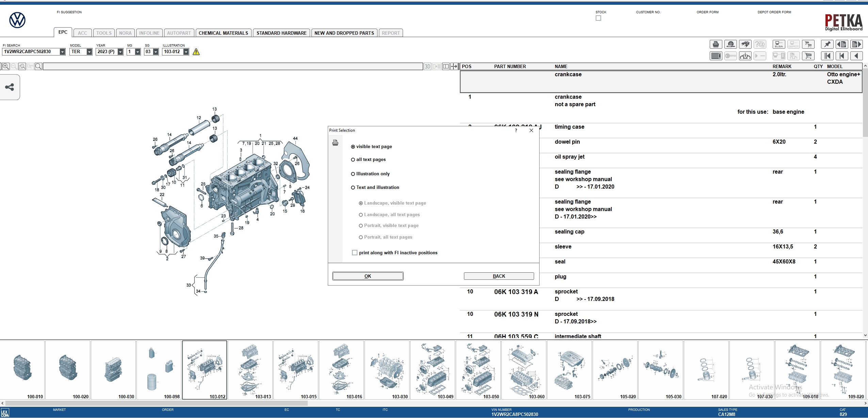Open thumbnail 100-010
868x418 pixels.
coord(22,370)
